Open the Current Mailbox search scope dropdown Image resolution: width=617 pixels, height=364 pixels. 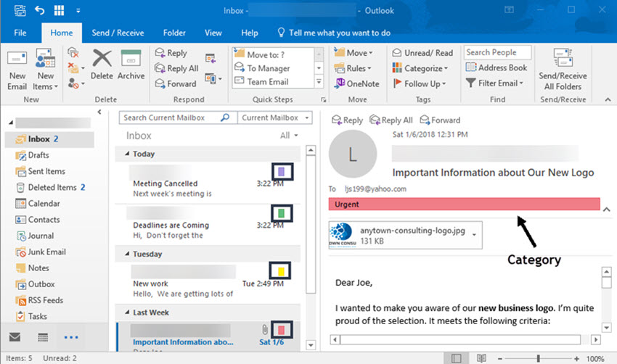[x=275, y=117]
